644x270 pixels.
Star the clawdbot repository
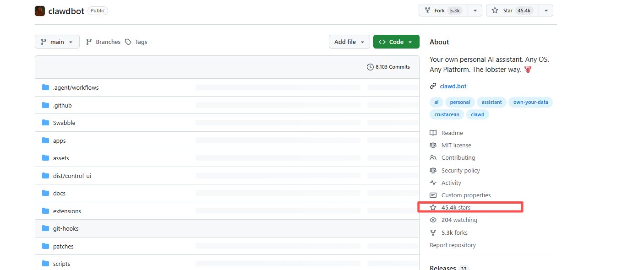[513, 11]
